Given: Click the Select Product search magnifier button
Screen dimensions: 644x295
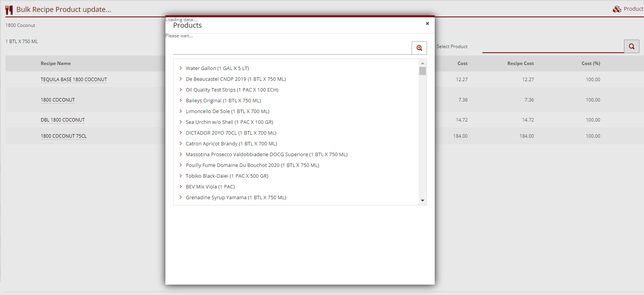Looking at the screenshot, I should [x=631, y=47].
